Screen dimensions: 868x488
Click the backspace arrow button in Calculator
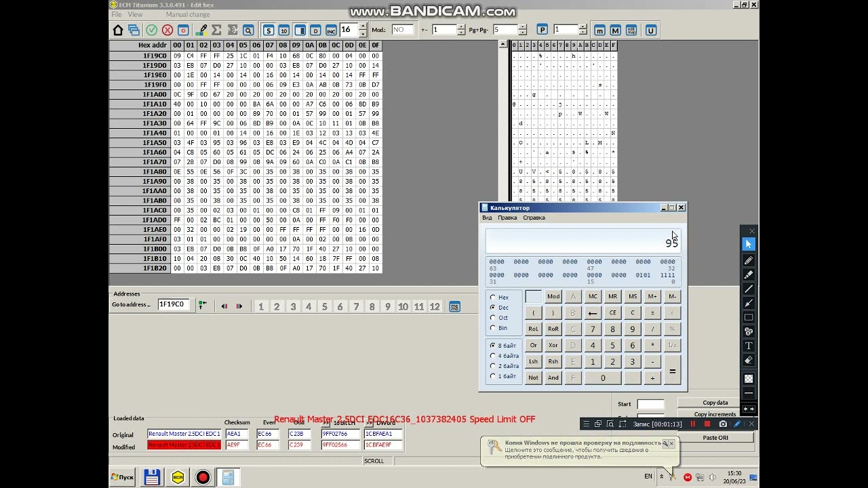pyautogui.click(x=593, y=312)
